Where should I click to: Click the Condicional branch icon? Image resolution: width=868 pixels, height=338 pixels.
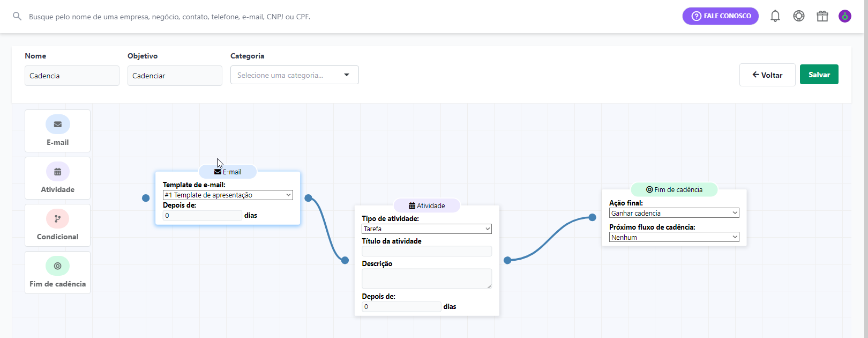tap(58, 219)
